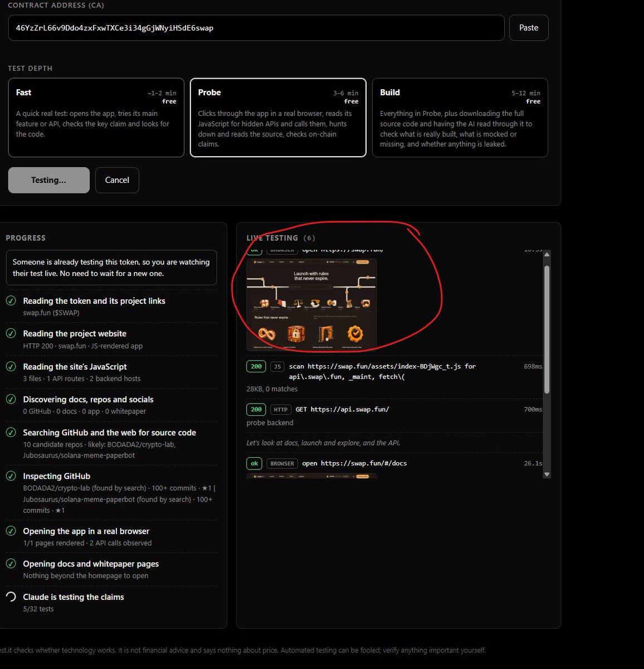This screenshot has height=669, width=644.
Task: Click the '698ms' timing value
Action: (533, 366)
